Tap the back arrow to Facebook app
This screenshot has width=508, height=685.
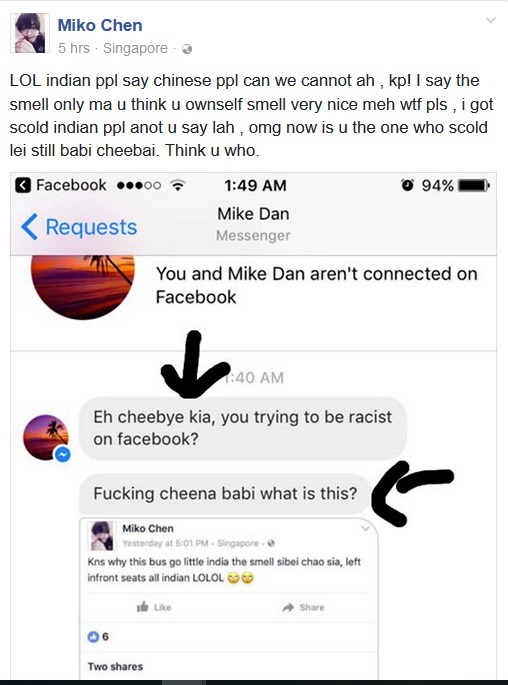click(23, 185)
